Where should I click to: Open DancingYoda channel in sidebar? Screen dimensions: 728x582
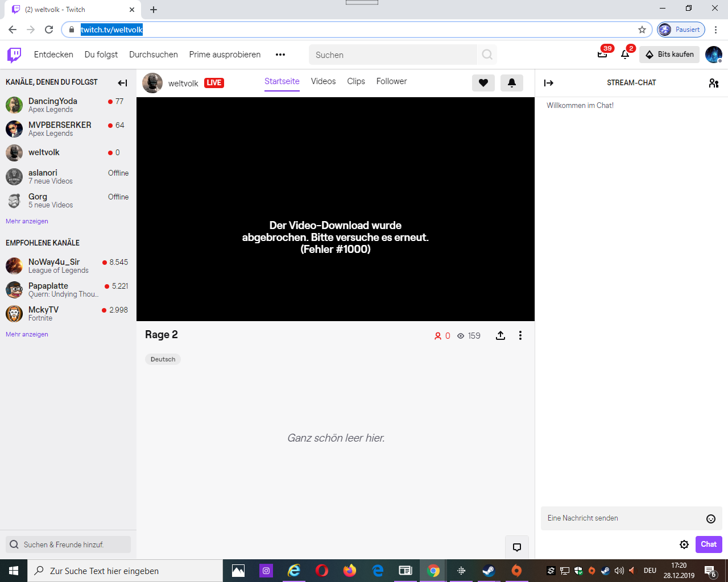click(x=68, y=105)
